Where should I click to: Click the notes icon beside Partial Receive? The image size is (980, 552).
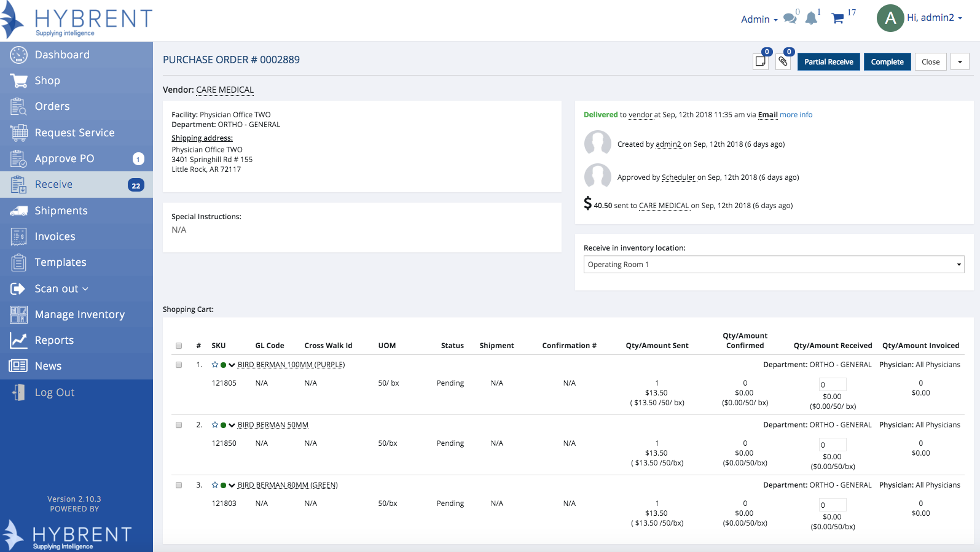point(761,61)
